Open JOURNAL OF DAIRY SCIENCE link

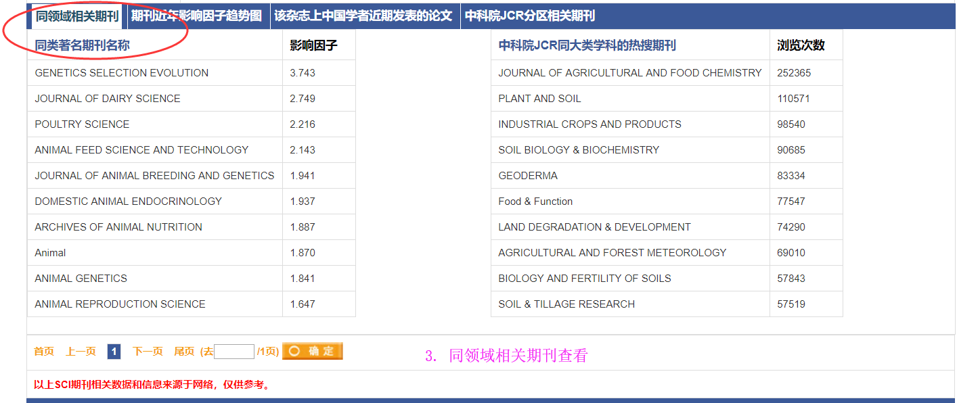tap(108, 99)
